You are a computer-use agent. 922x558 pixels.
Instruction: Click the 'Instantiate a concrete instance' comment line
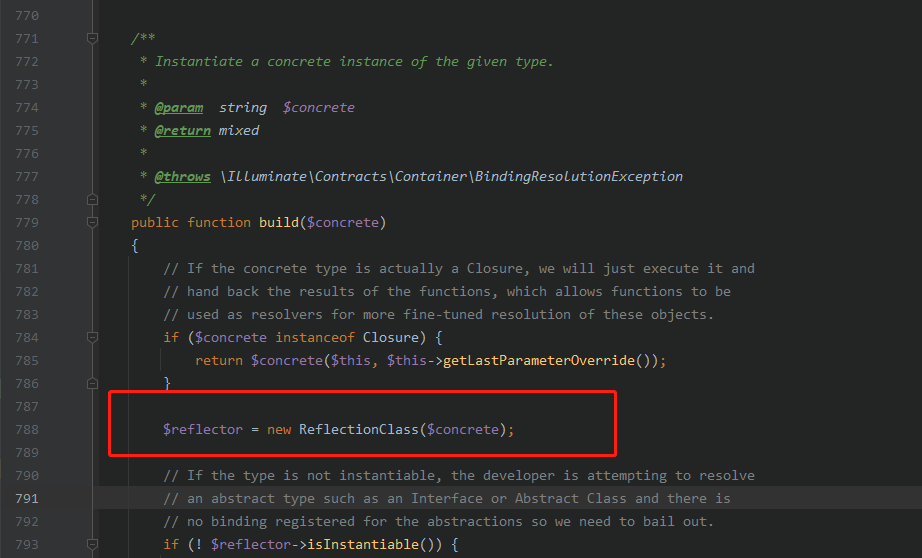(354, 62)
